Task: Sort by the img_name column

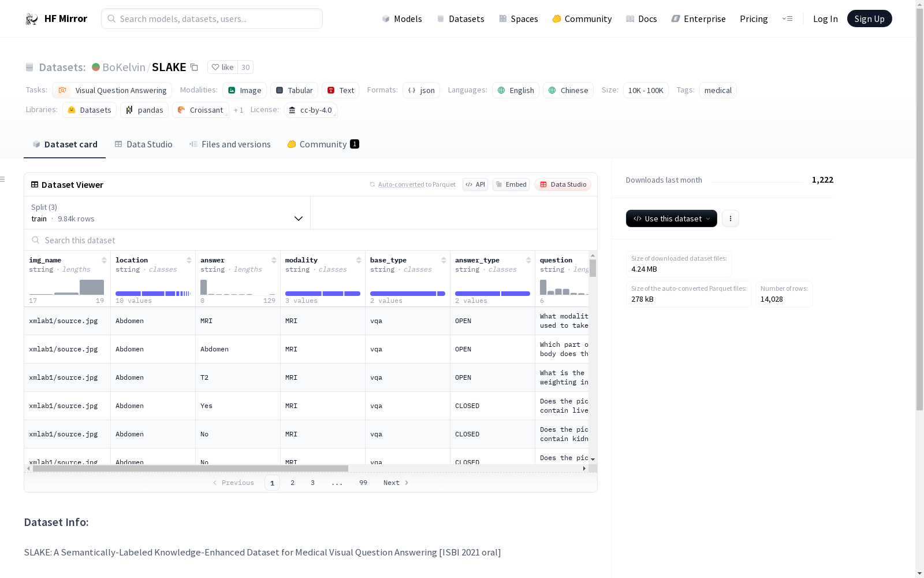Action: pos(104,260)
